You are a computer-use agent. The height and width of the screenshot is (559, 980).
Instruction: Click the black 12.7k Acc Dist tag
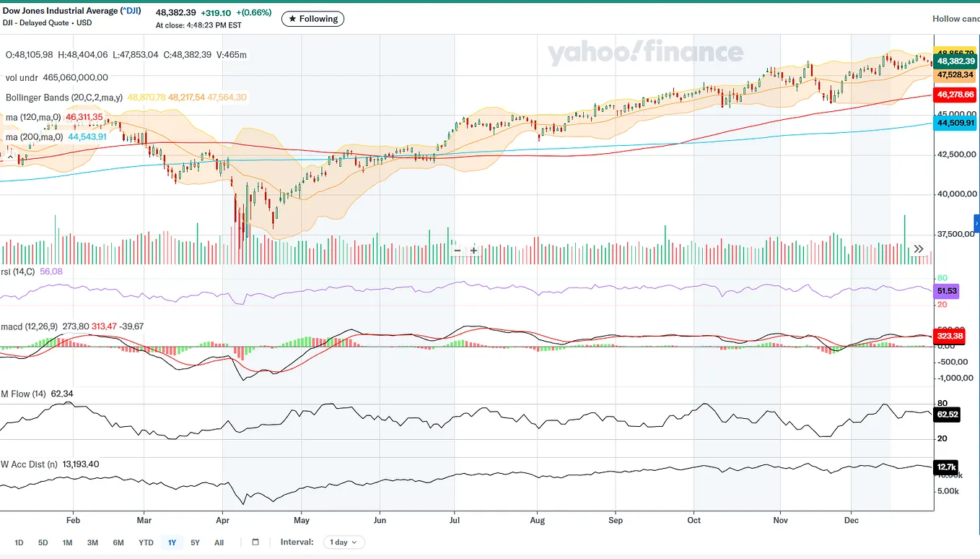(x=946, y=467)
